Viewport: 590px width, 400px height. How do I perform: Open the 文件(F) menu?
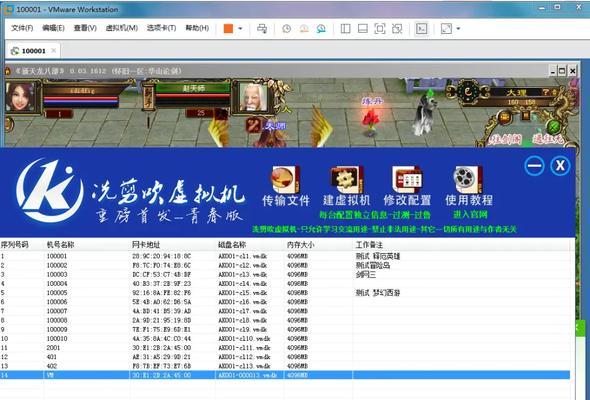point(22,28)
